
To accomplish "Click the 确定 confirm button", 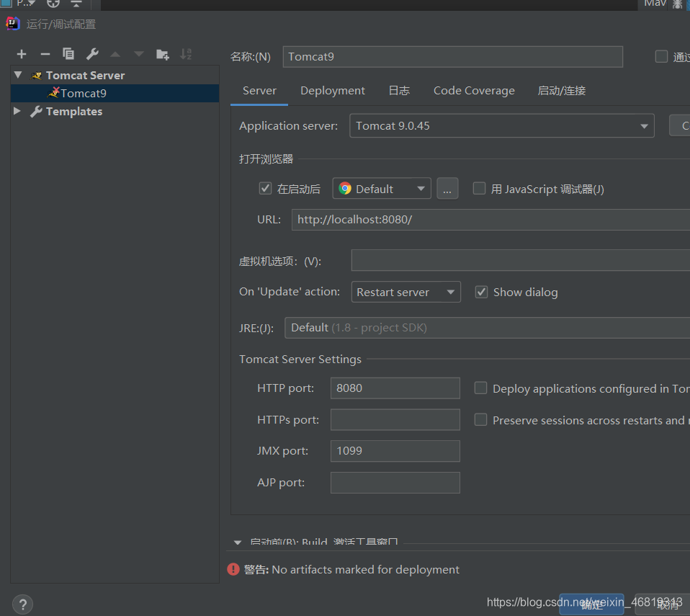I will 591,604.
